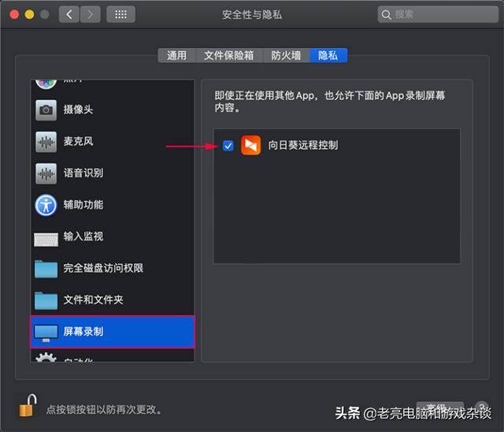Click the monitor icon for 屏幕录制
Viewport: 504px width, 432px height.
(x=46, y=333)
